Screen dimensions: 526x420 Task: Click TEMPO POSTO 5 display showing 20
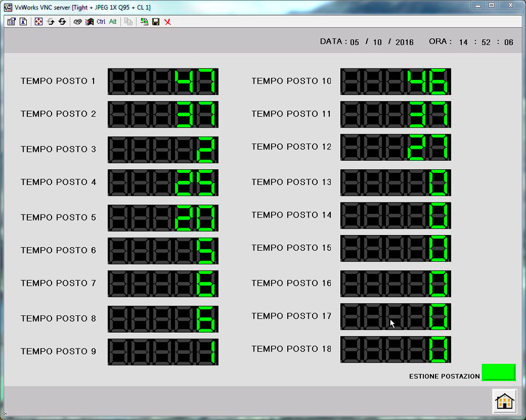pyautogui.click(x=163, y=218)
